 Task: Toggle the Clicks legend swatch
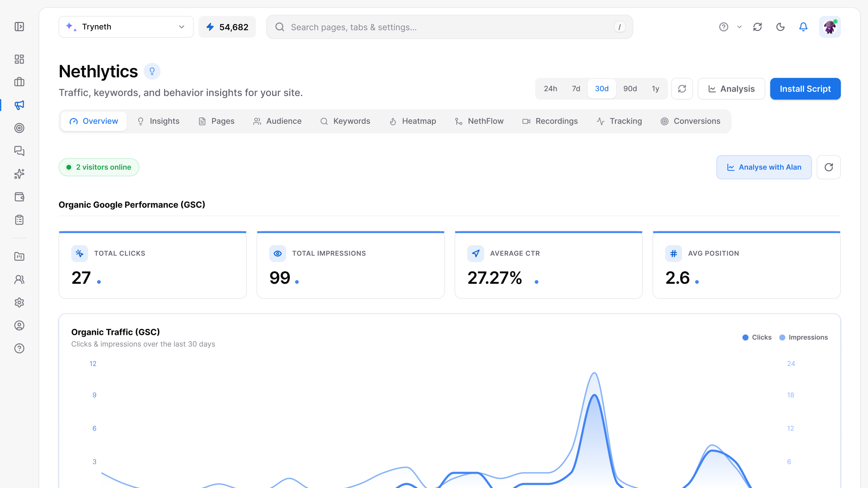(x=745, y=337)
